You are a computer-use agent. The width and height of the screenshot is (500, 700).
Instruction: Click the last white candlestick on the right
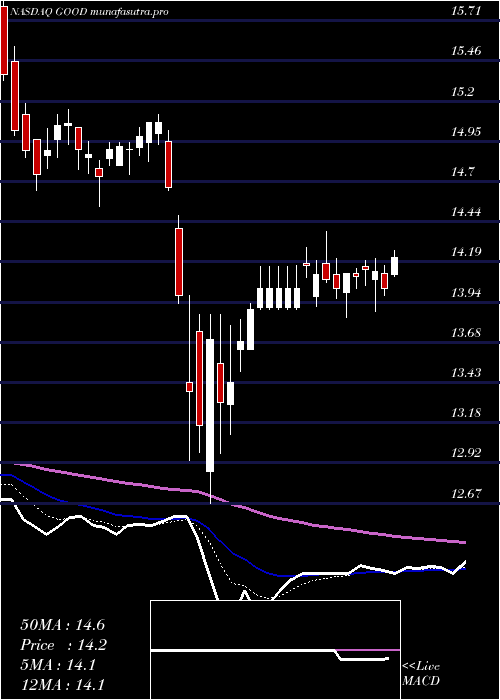tap(394, 266)
